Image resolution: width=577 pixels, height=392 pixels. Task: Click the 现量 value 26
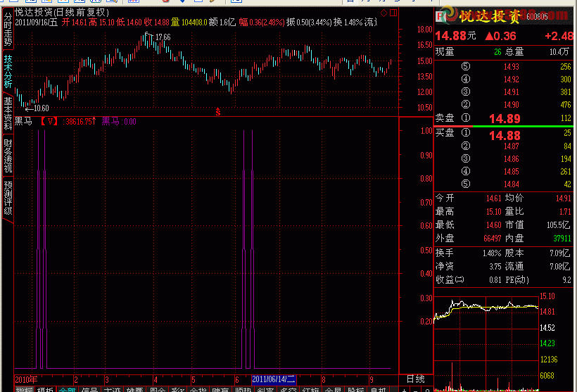click(x=497, y=52)
